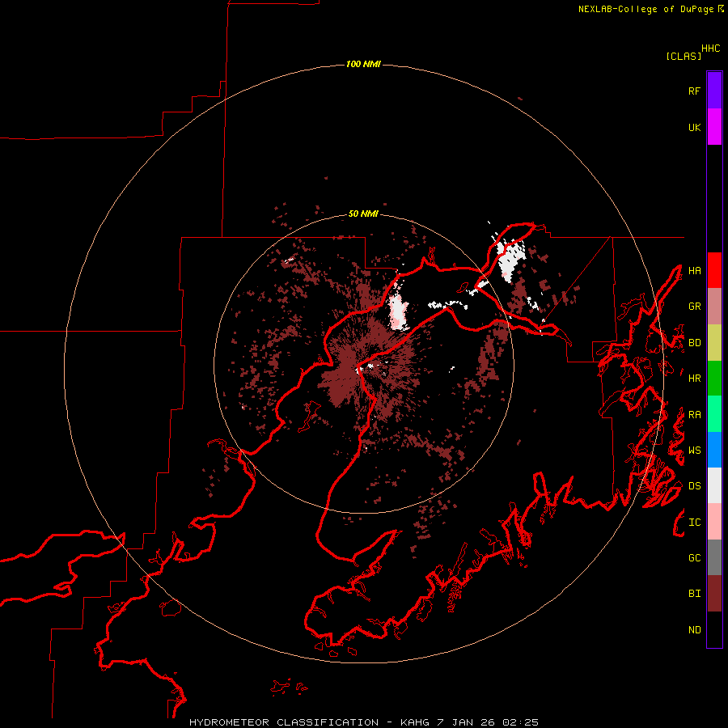728x728 pixels.
Task: Click the BI dark red legend swatch
Action: click(x=714, y=594)
